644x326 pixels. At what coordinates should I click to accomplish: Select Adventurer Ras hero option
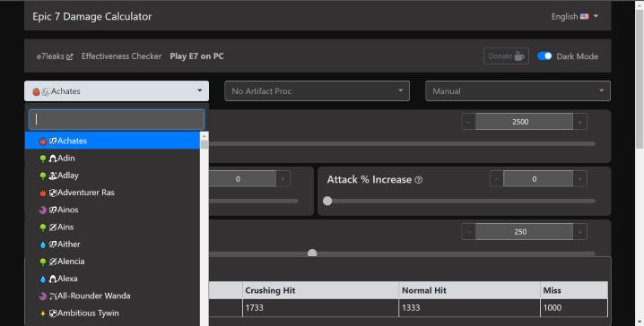[x=112, y=193]
